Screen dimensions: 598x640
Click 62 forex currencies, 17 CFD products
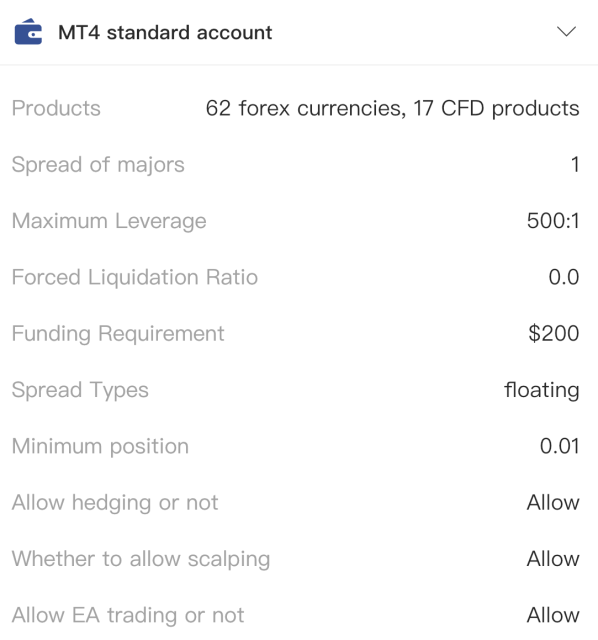click(392, 109)
